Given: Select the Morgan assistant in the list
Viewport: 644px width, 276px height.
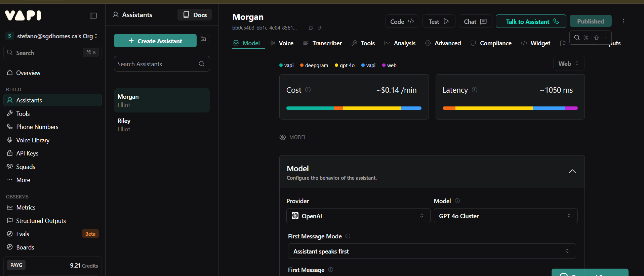Looking at the screenshot, I should [x=162, y=100].
